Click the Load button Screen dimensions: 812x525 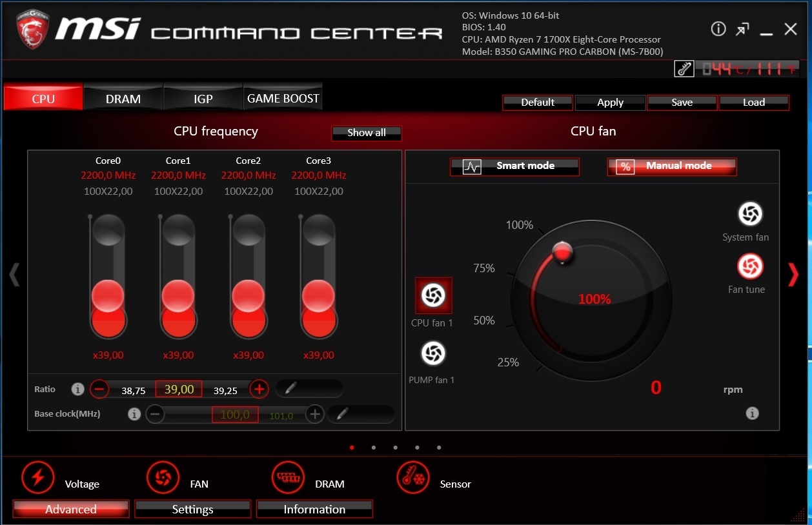754,103
